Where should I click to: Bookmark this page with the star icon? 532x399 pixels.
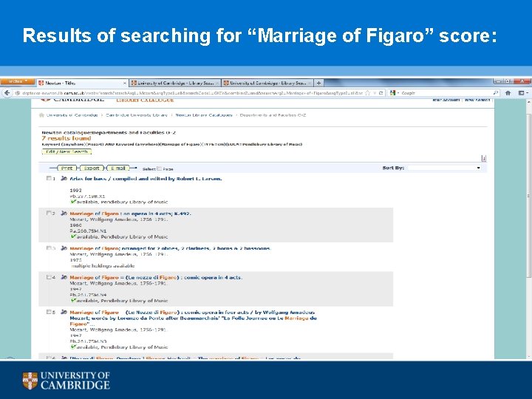pos(368,93)
